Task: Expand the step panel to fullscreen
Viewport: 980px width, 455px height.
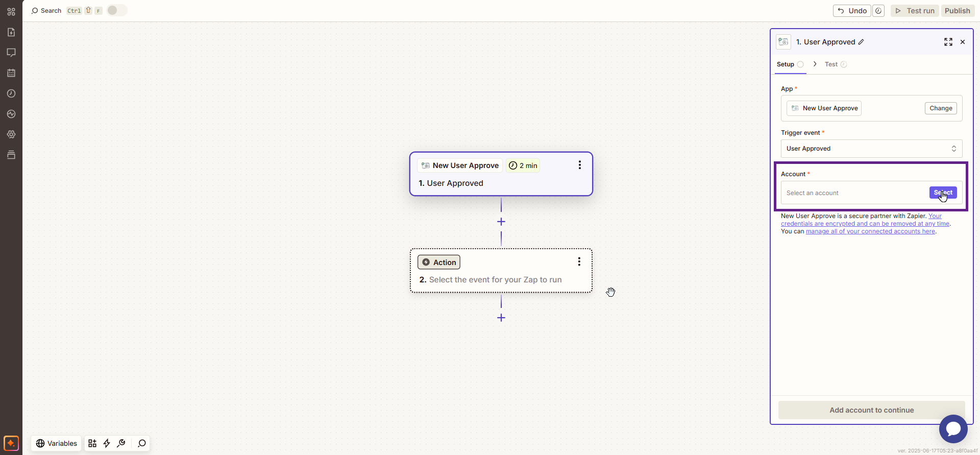Action: tap(948, 42)
